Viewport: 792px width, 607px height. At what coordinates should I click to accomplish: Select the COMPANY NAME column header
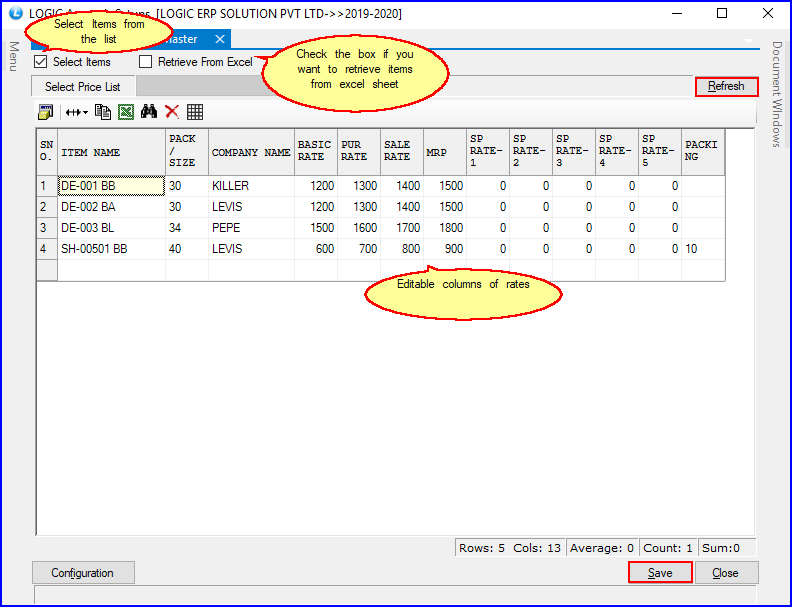click(251, 152)
